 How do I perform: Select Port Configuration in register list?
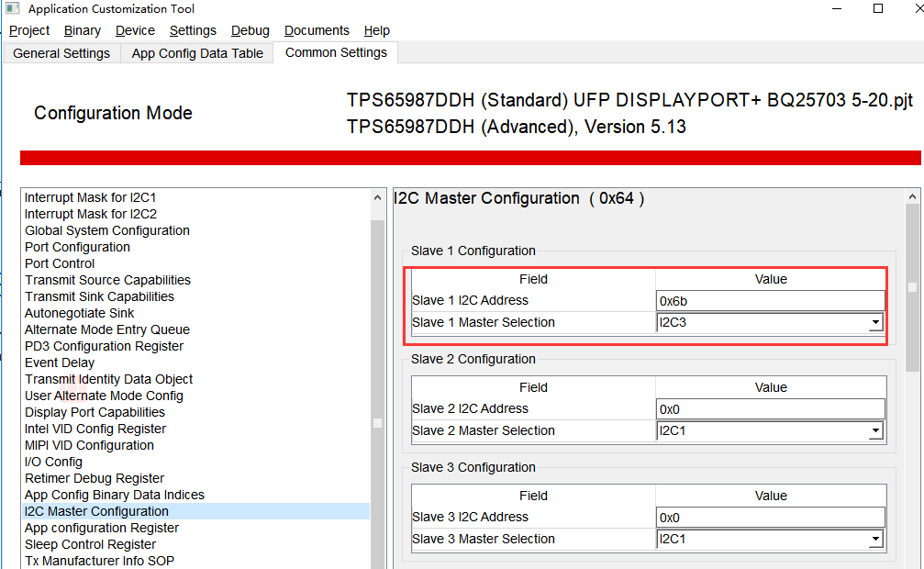click(x=195, y=247)
